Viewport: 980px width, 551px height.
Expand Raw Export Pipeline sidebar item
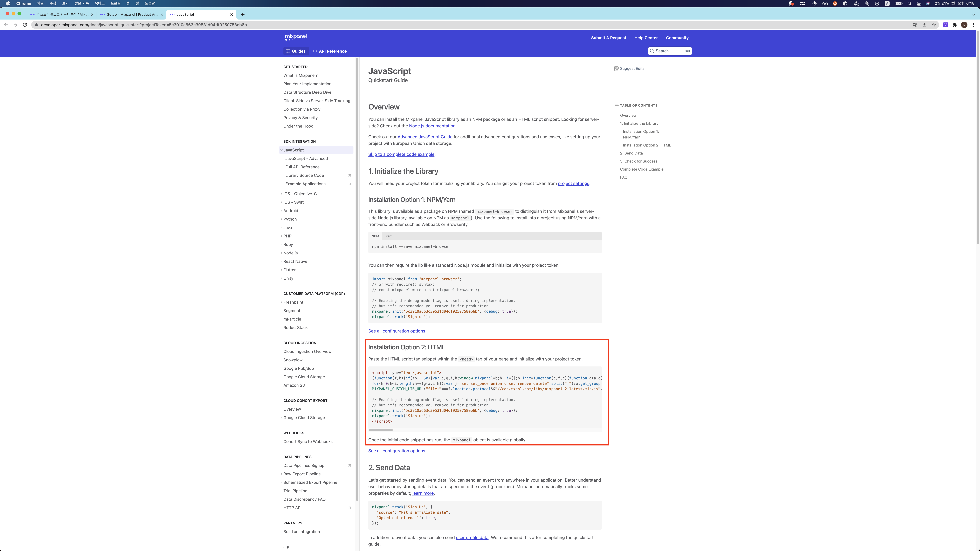click(x=281, y=474)
